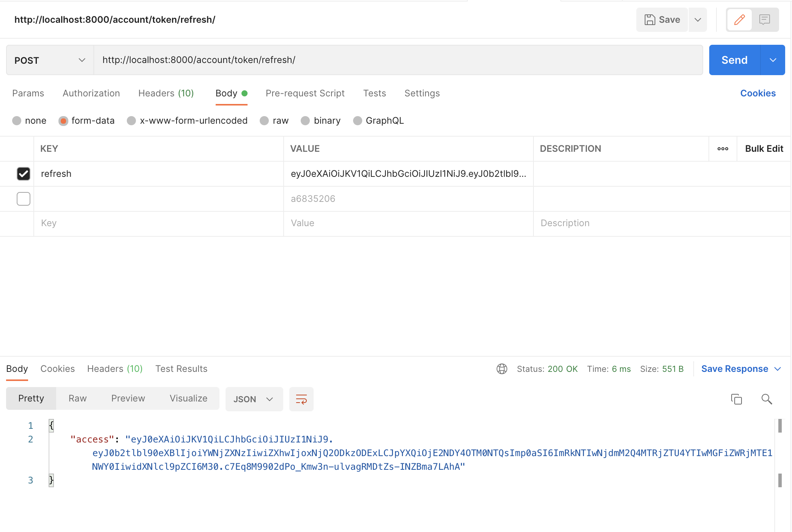Open the three-dots column options
The height and width of the screenshot is (532, 792).
(723, 149)
